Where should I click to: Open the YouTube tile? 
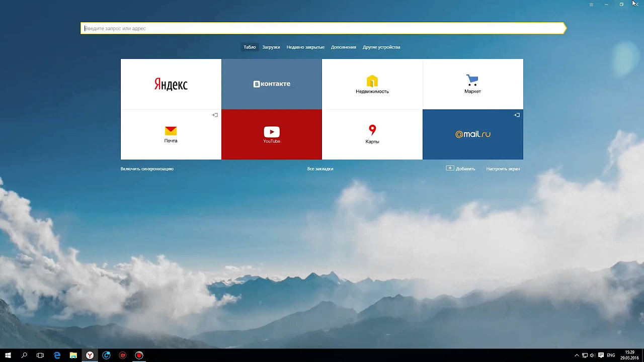pos(272,134)
